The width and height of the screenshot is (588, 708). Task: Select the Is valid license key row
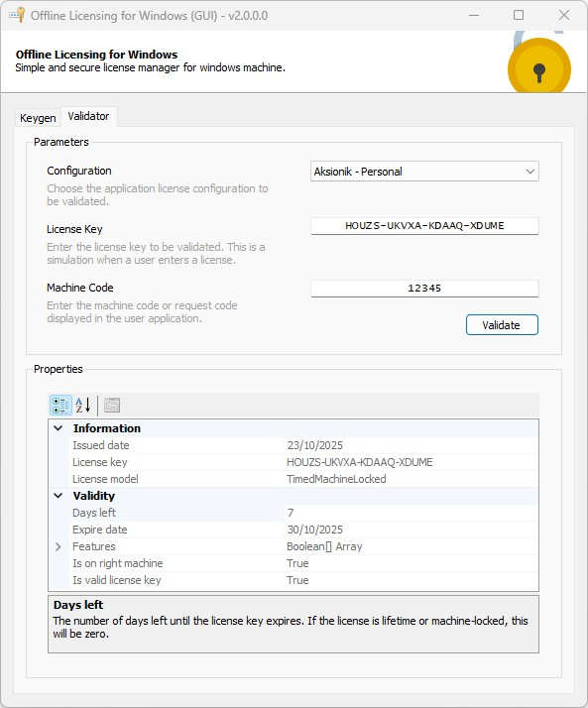click(x=294, y=580)
